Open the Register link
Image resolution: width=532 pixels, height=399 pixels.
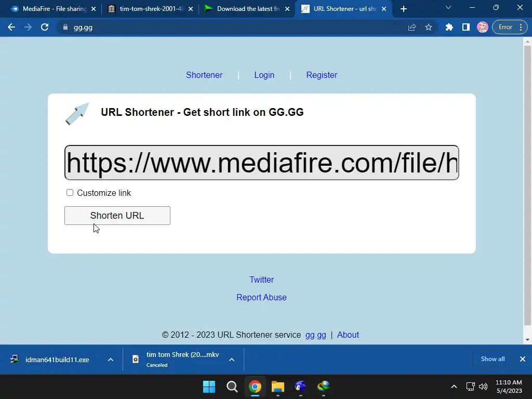tap(322, 75)
